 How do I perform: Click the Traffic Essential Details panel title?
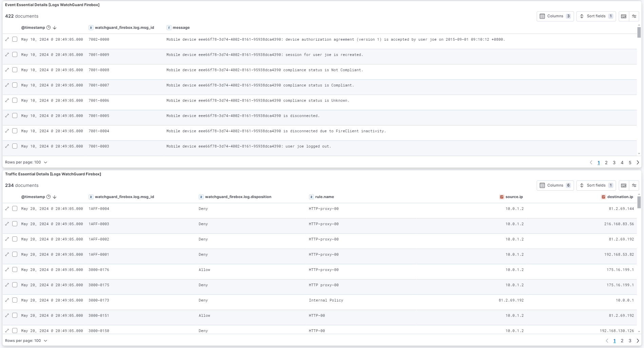tap(53, 174)
